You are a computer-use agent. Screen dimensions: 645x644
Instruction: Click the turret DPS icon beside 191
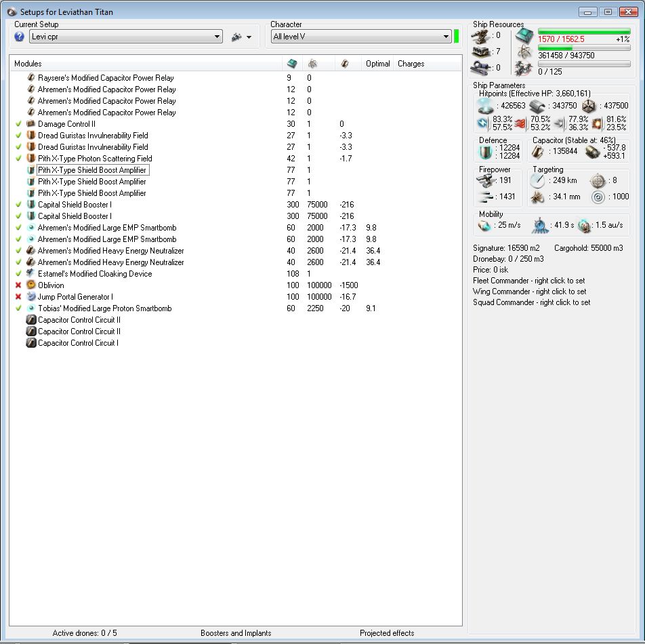point(485,180)
